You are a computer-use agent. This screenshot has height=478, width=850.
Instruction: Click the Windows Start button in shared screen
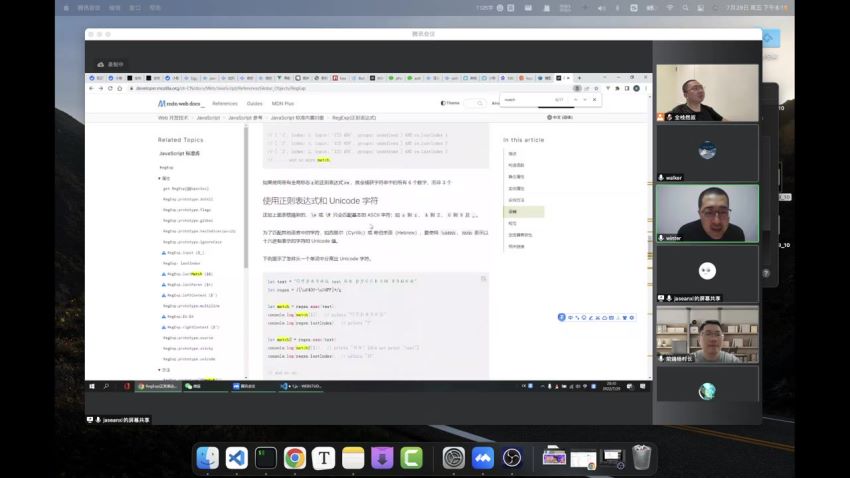92,385
